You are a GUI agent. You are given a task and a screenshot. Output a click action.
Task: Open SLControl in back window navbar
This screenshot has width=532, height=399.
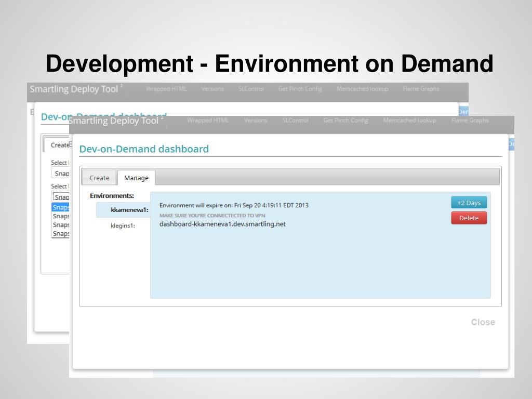[251, 89]
